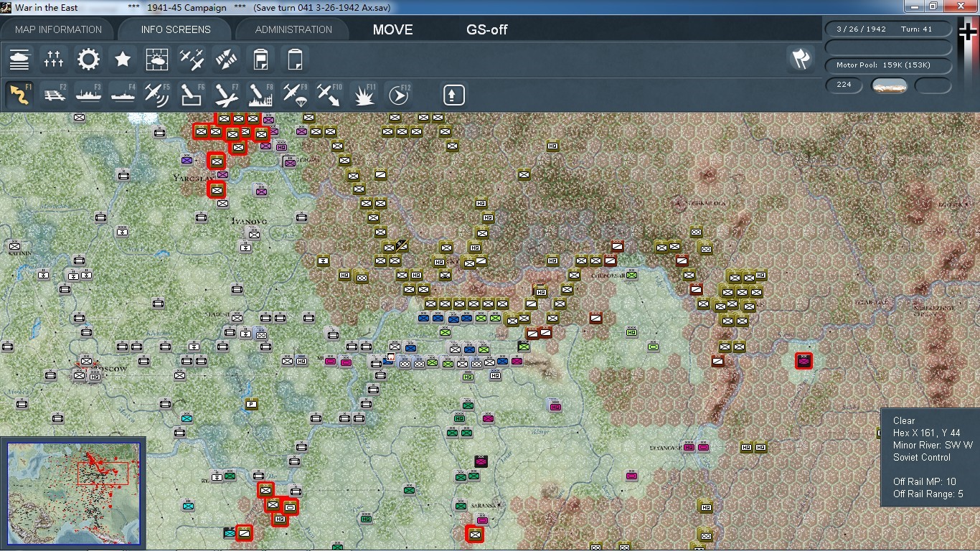Open the weather map icon

click(157, 59)
